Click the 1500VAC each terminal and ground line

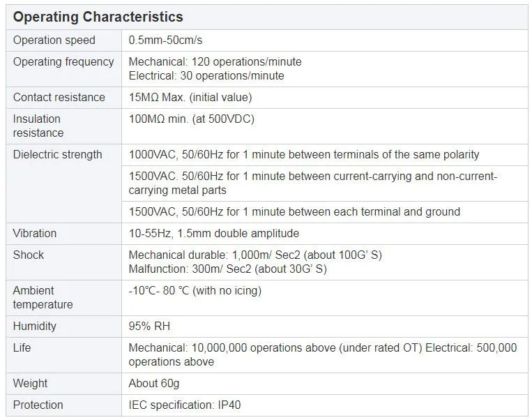coord(294,212)
